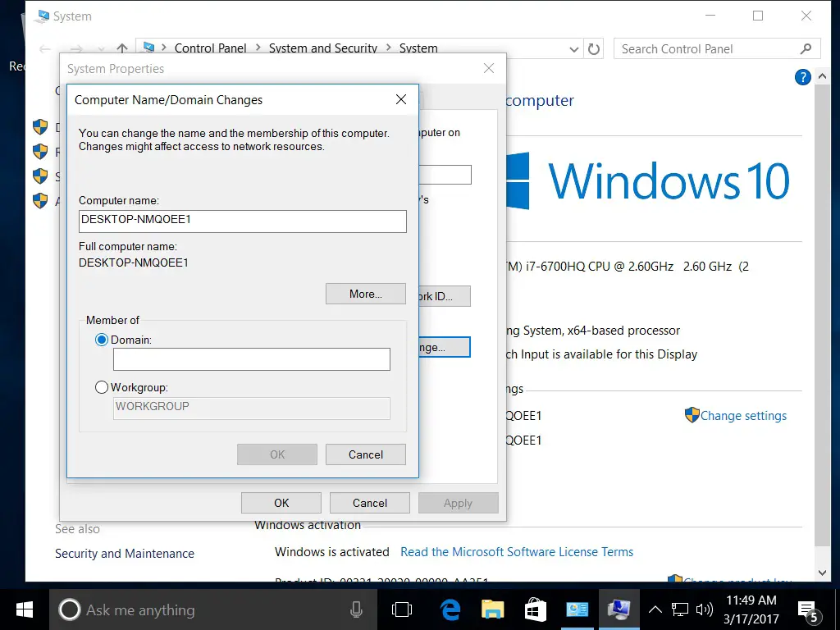
Task: Click the Domain text field
Action: (x=252, y=359)
